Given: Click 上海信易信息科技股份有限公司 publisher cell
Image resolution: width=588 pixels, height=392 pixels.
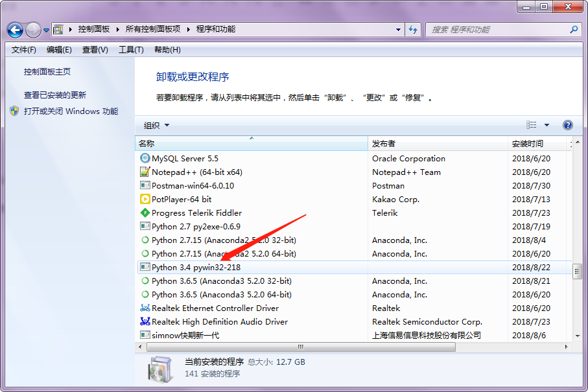Looking at the screenshot, I should click(427, 335).
